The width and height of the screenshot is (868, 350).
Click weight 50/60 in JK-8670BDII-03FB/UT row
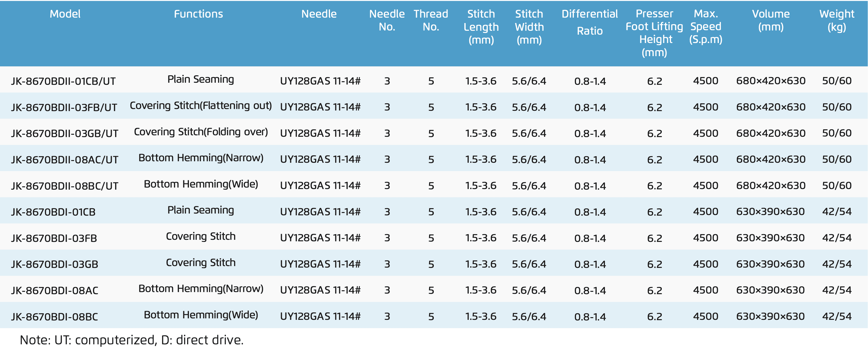coord(837,107)
